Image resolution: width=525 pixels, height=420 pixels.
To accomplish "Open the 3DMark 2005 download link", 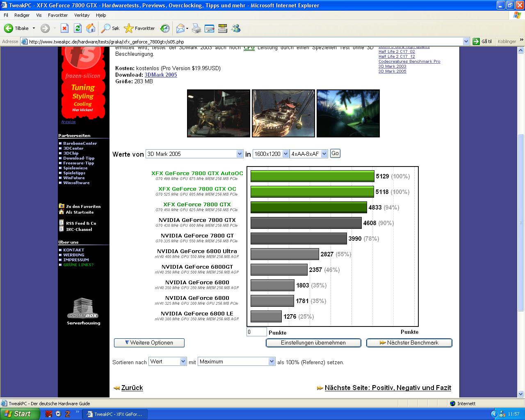I will [161, 75].
